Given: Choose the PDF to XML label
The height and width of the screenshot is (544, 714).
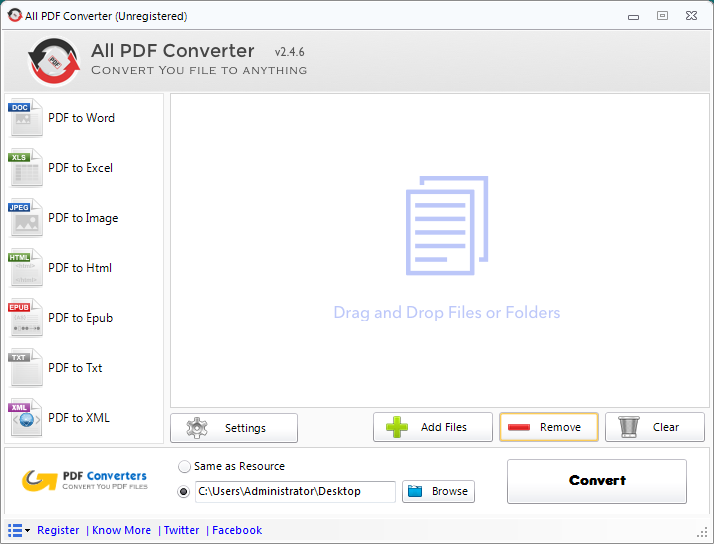Looking at the screenshot, I should (x=79, y=418).
